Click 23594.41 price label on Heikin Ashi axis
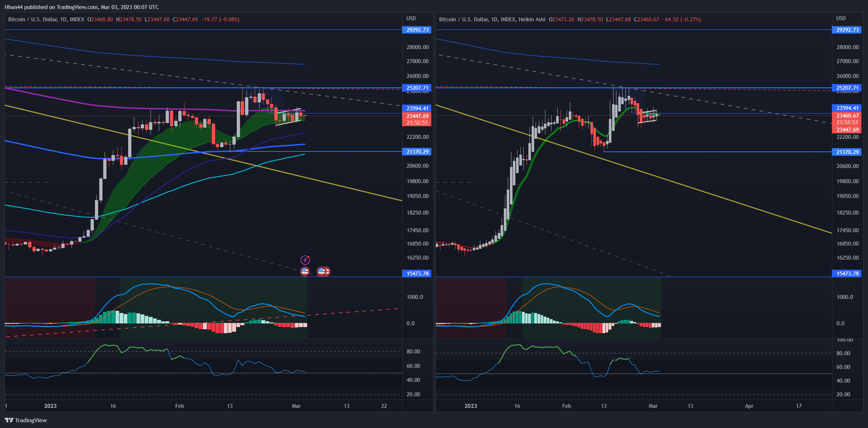This screenshot has width=868, height=428. [847, 108]
